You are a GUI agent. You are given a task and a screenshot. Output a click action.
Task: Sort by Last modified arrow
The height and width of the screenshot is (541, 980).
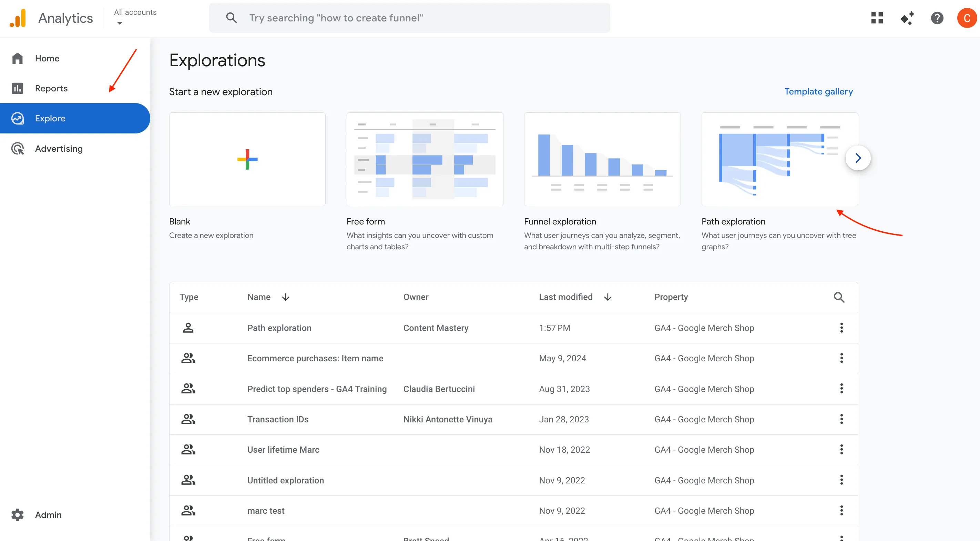[608, 297]
